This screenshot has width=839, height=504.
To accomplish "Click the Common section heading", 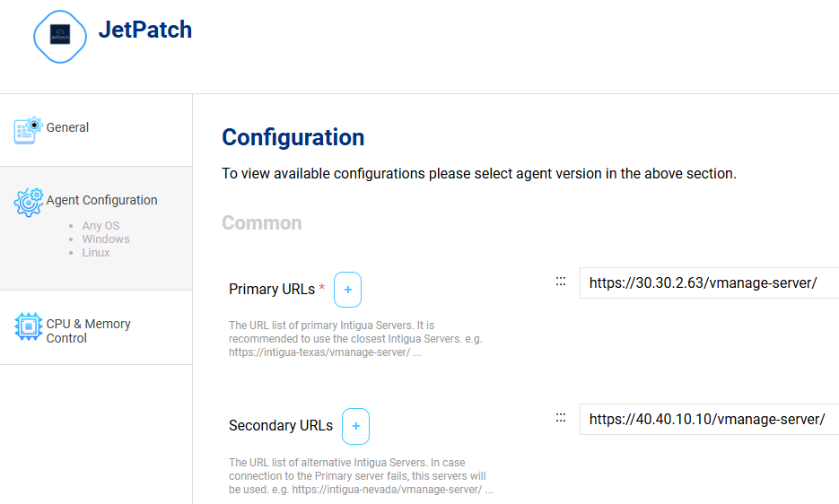I will coord(261,222).
